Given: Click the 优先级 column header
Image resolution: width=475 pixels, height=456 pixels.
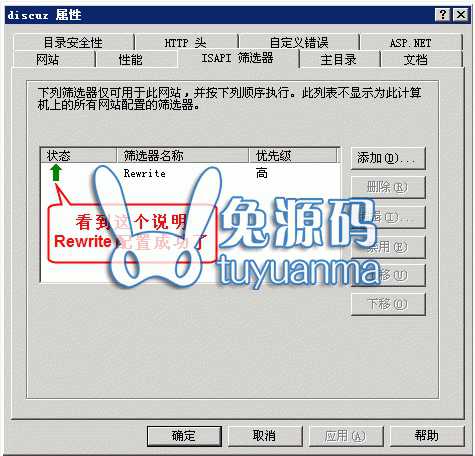Looking at the screenshot, I should (x=293, y=155).
